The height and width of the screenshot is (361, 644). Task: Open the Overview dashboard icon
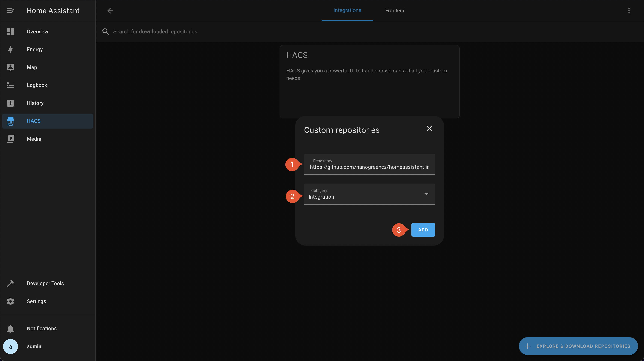[10, 31]
